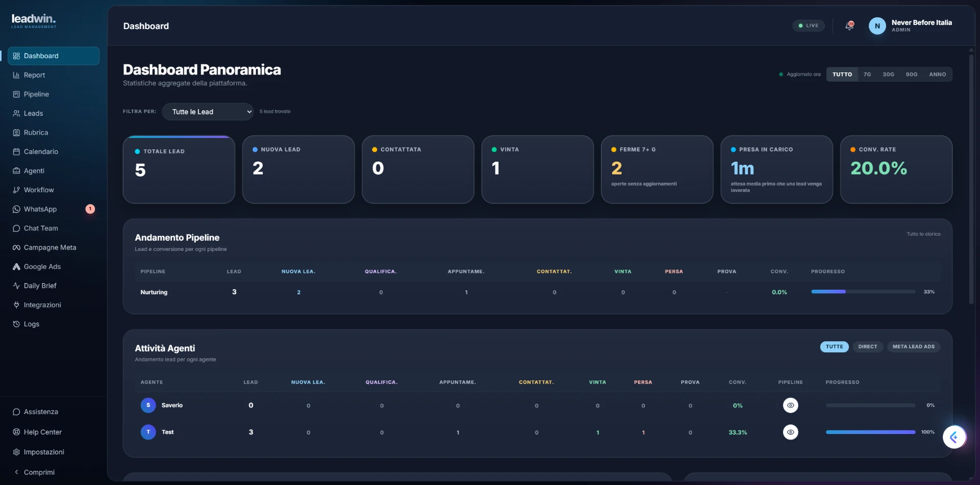980x485 pixels.
Task: Click the Daily Brief pulse icon
Action: click(x=16, y=286)
